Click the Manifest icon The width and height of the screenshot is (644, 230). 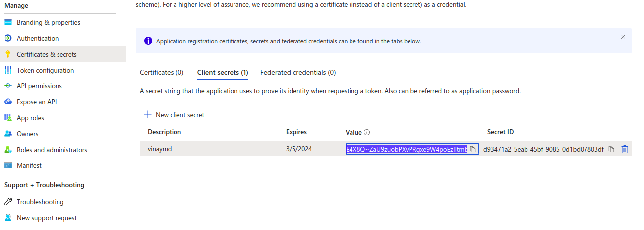(x=8, y=165)
